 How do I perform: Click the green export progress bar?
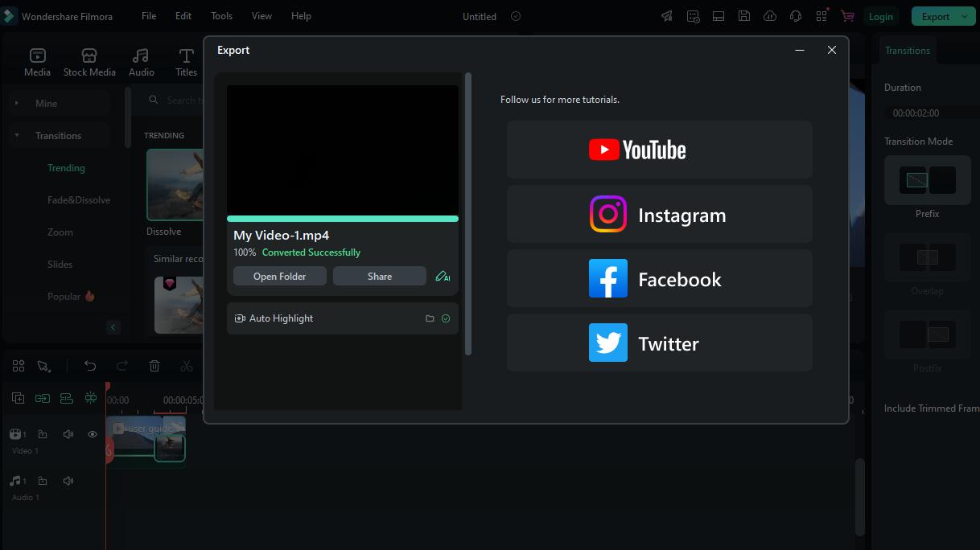coord(343,219)
